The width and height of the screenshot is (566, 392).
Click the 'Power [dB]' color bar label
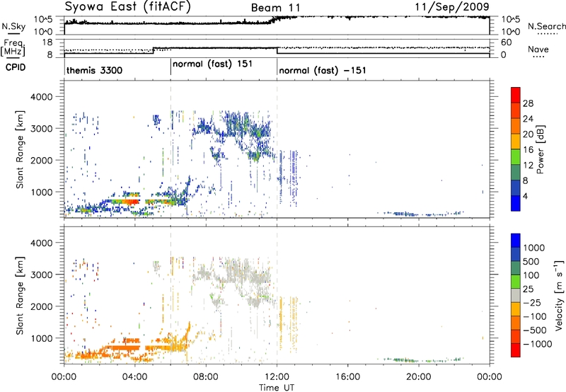(x=540, y=149)
